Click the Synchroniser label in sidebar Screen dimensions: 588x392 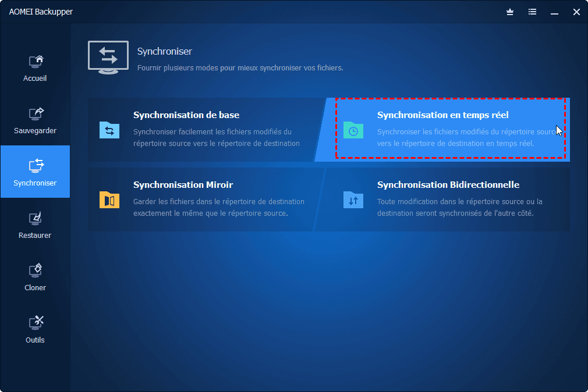coord(35,183)
